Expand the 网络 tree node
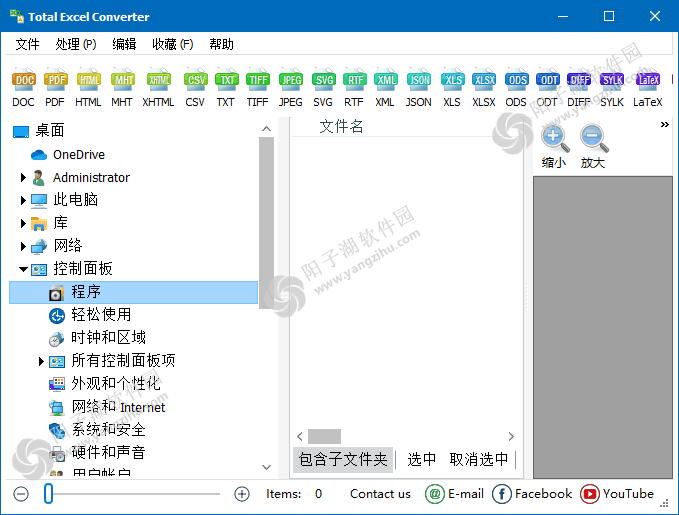Viewport: 679px width, 515px height. pos(23,246)
